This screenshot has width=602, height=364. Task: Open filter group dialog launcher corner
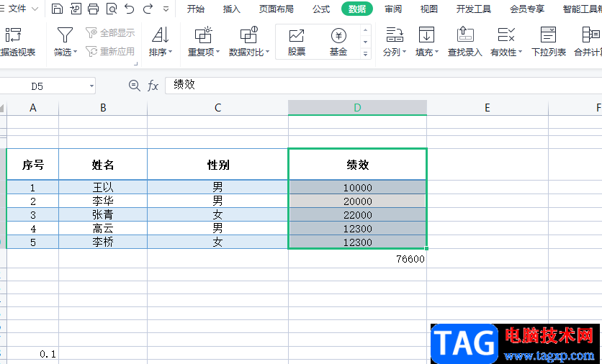point(135,64)
